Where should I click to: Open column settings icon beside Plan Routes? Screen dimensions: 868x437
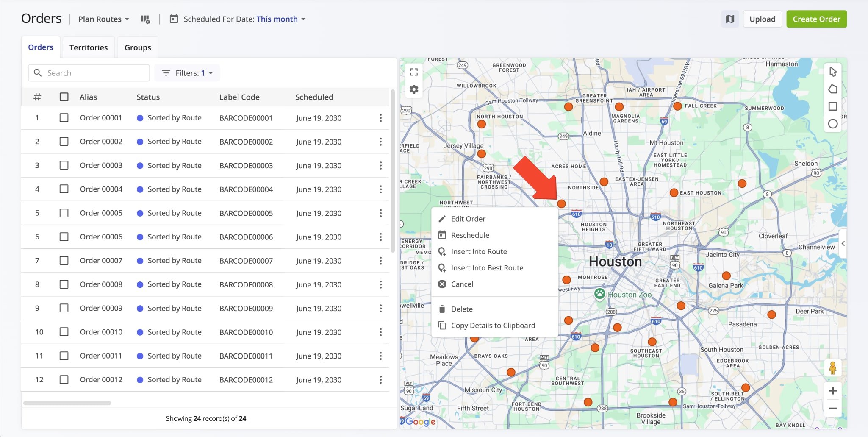pos(145,19)
